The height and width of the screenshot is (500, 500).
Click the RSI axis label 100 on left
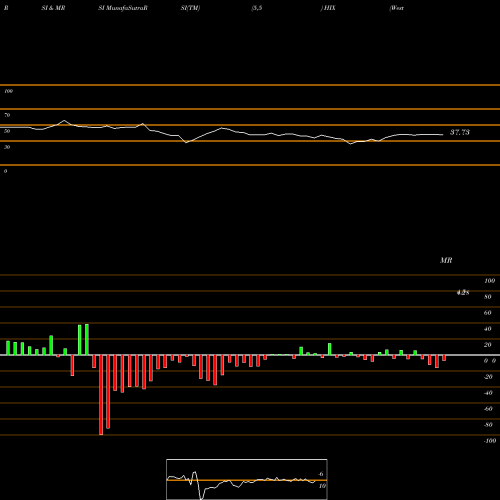8,91
